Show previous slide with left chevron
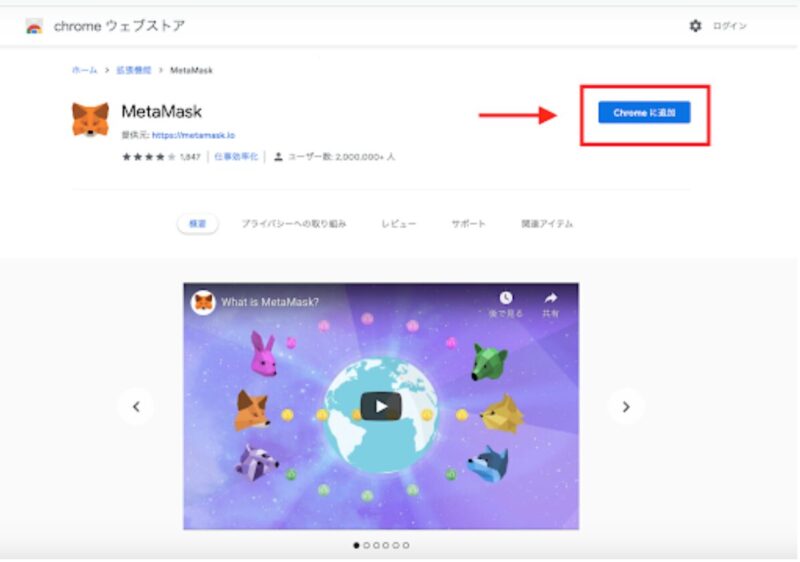800x562 pixels. coord(136,406)
